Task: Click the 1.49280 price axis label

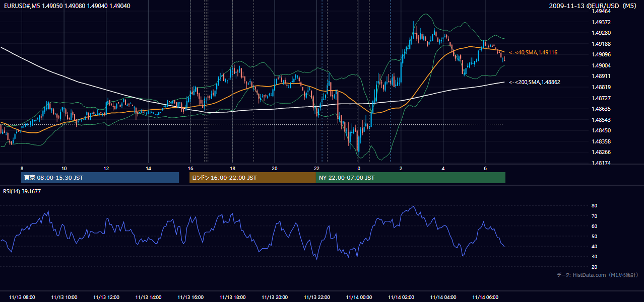Action: pos(601,33)
